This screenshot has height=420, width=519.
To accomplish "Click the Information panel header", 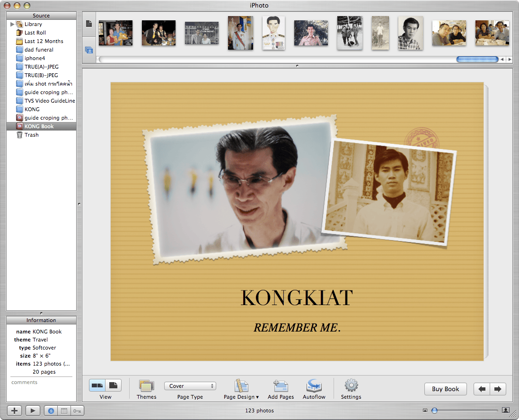I will (41, 320).
